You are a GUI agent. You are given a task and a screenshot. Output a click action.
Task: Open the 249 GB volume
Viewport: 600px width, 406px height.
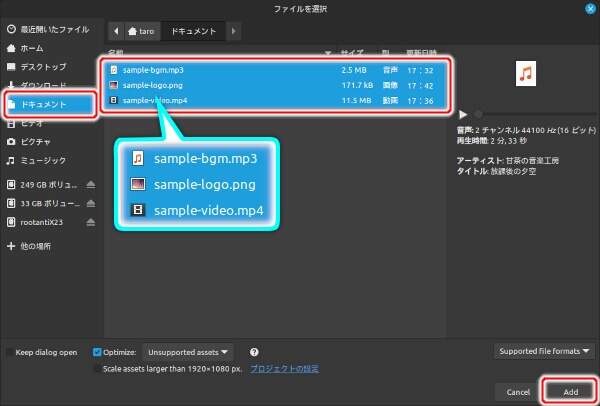tap(43, 185)
